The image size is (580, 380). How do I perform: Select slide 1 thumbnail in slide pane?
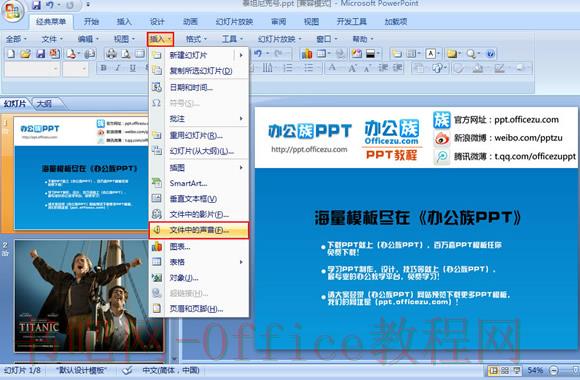(81, 173)
